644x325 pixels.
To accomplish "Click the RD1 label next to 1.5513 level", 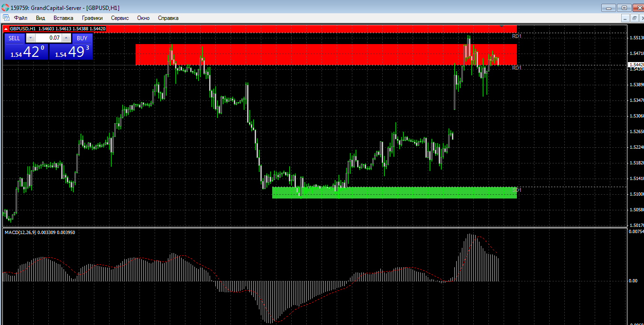I will coord(517,36).
